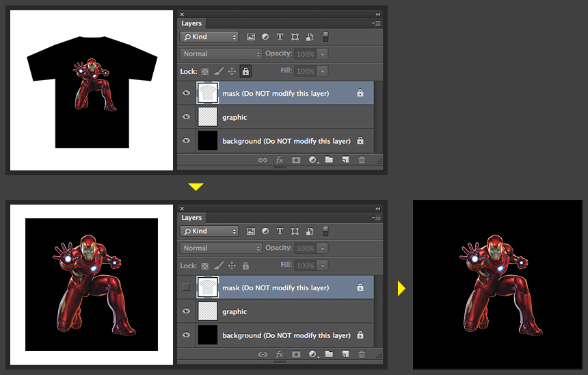
Task: Click the pixel layer filter icon in top Layers panel
Action: coord(251,37)
